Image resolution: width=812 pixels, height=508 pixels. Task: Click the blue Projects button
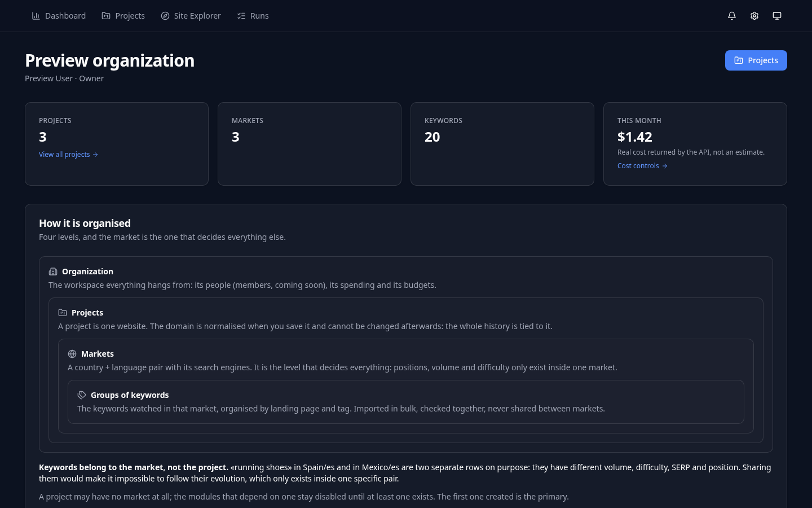pos(756,60)
